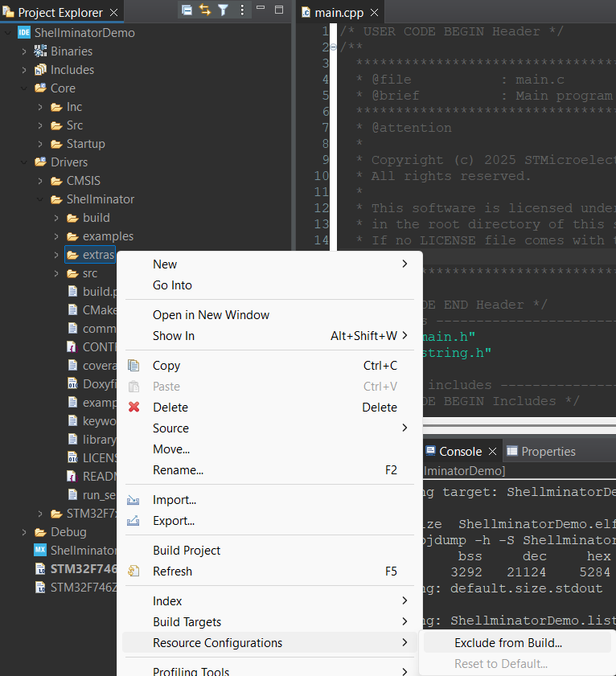Expand the Inc folder
This screenshot has height=676, width=616.
click(x=40, y=107)
